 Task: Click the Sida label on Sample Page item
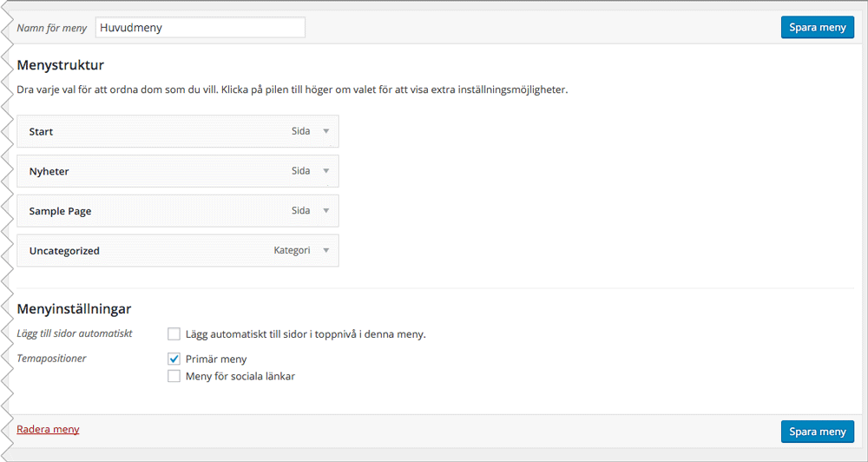pos(300,211)
